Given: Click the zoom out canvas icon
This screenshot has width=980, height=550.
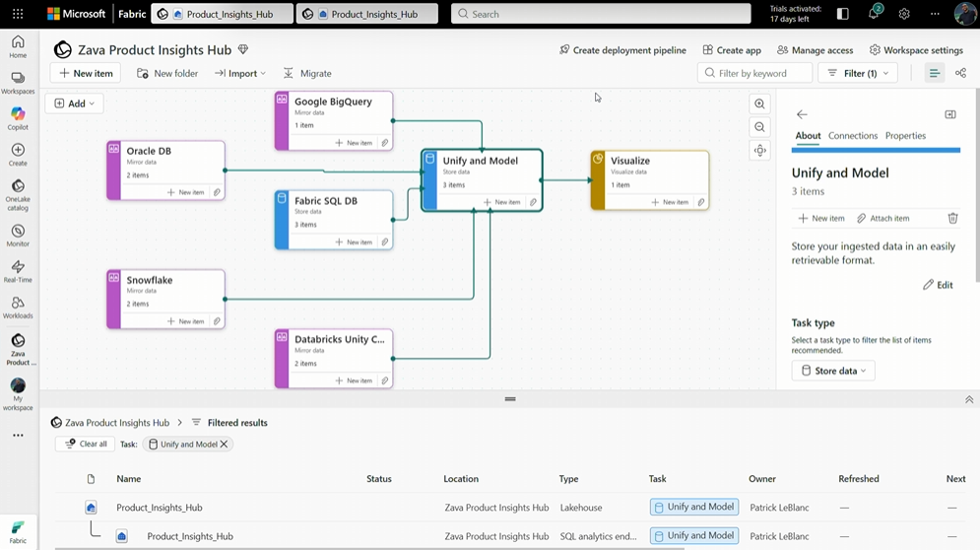Looking at the screenshot, I should point(759,127).
